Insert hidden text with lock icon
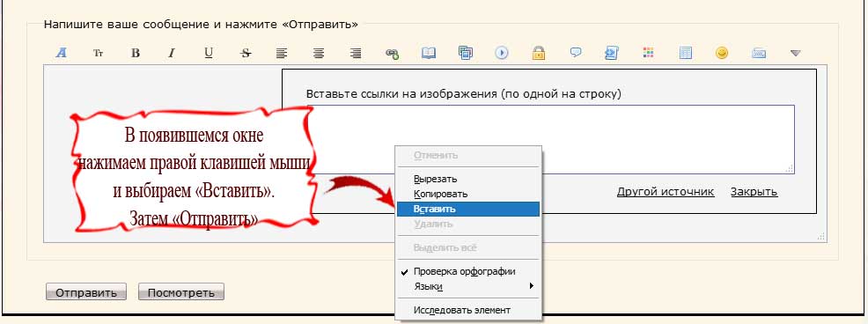868x324 pixels. tap(538, 53)
